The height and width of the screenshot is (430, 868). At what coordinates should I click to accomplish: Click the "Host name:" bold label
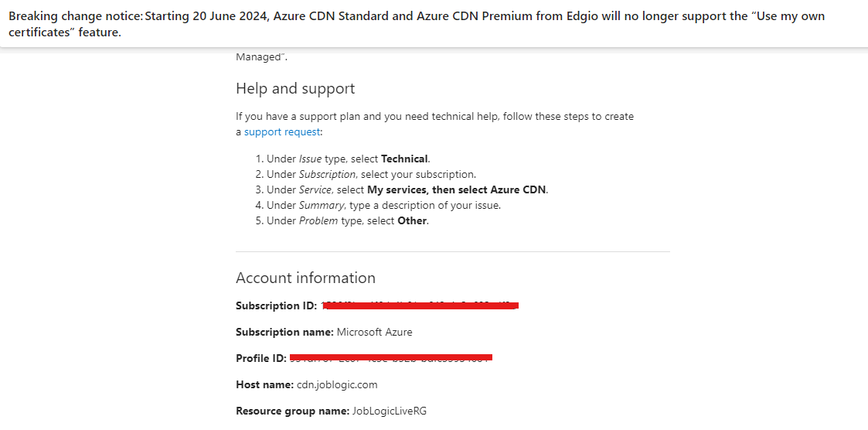pyautogui.click(x=264, y=384)
